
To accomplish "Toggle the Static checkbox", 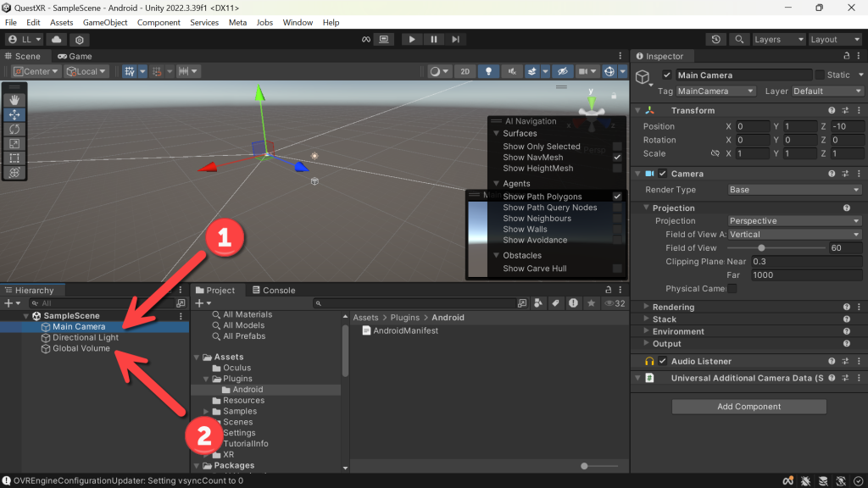I will coord(820,75).
